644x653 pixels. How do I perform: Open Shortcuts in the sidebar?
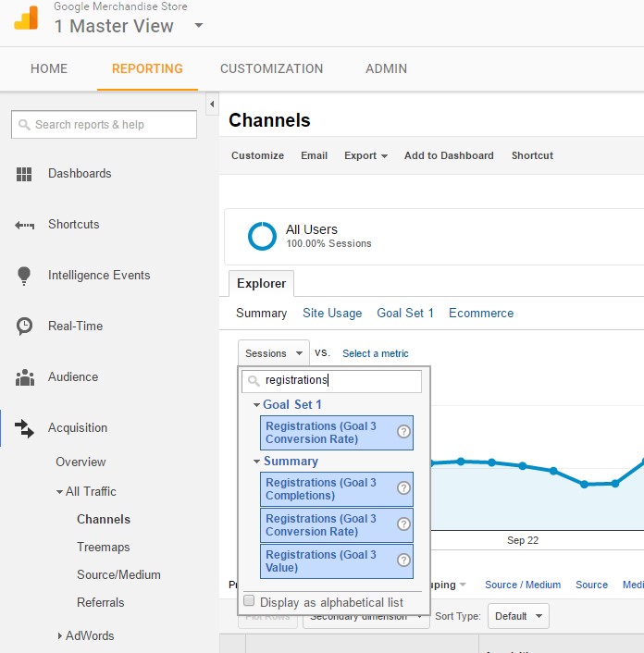(x=74, y=224)
